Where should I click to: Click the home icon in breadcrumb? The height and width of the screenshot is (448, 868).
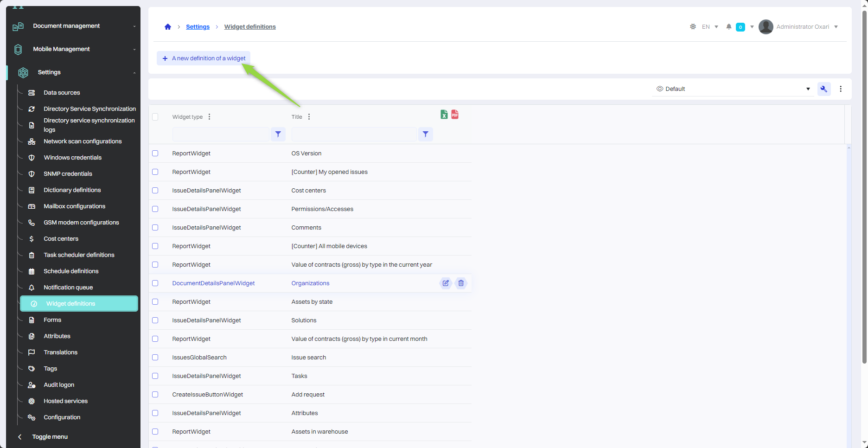[168, 27]
